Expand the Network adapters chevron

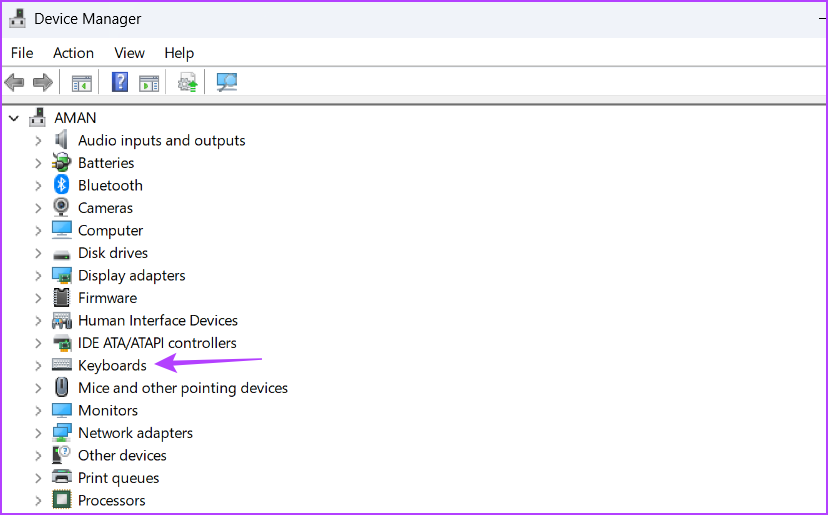(38, 433)
